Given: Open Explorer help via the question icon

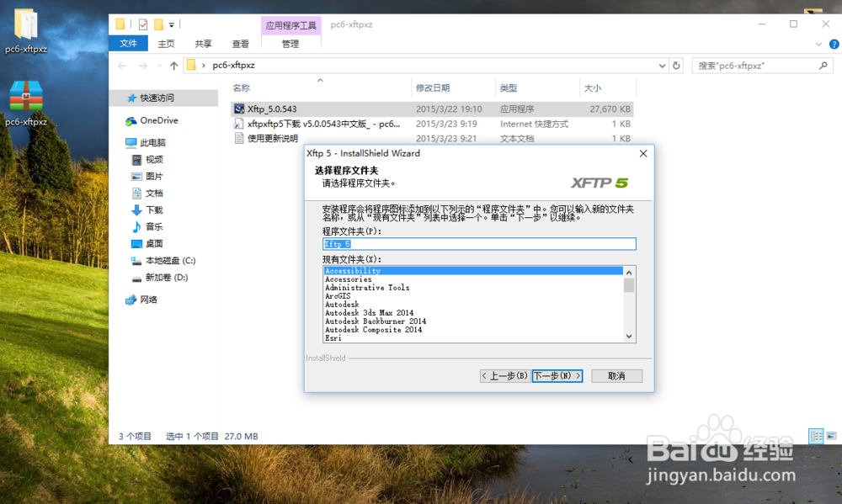Looking at the screenshot, I should tap(834, 44).
